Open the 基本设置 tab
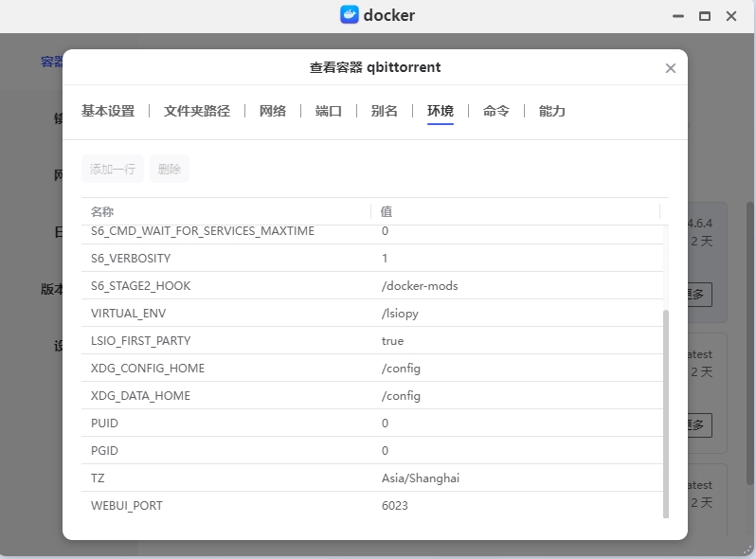This screenshot has height=559, width=756. (x=108, y=111)
